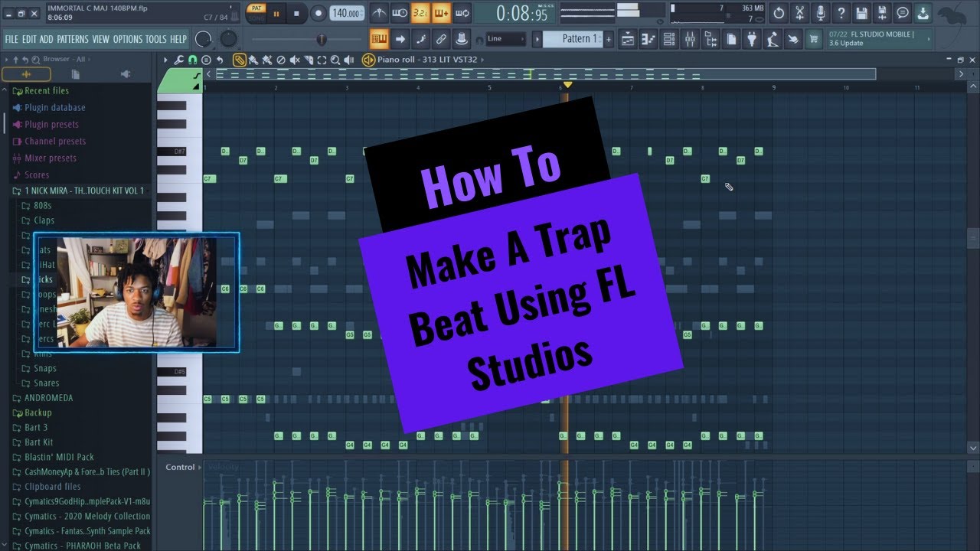Select the Delete tool in piano roll toolbar
The height and width of the screenshot is (551, 980).
click(x=280, y=60)
